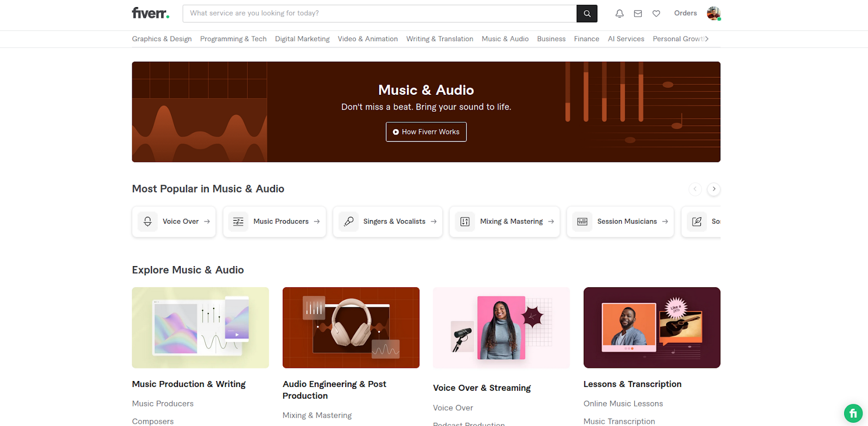Open Writing & Translation category
Image resolution: width=868 pixels, height=426 pixels.
coord(439,39)
